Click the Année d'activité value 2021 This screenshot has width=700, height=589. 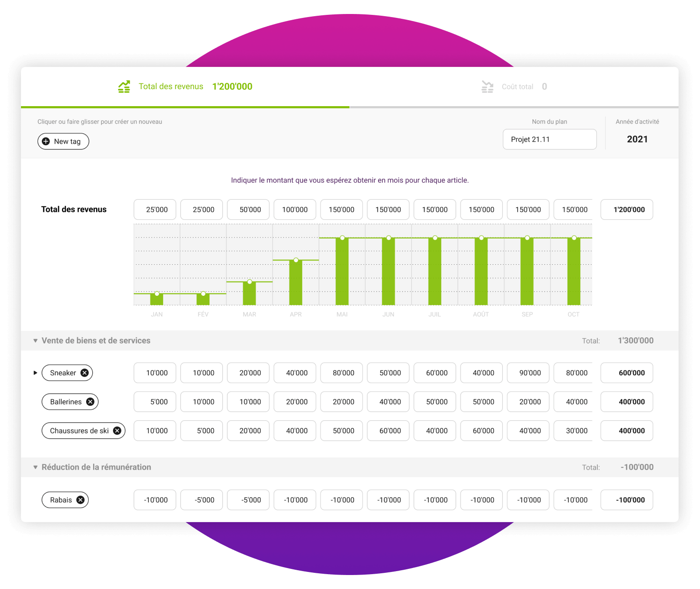(x=637, y=139)
